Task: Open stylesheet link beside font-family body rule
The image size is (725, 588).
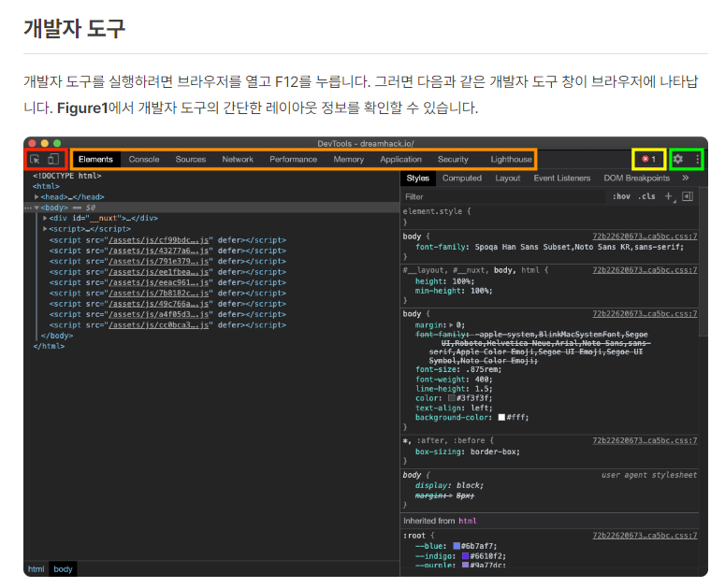Action: (645, 237)
